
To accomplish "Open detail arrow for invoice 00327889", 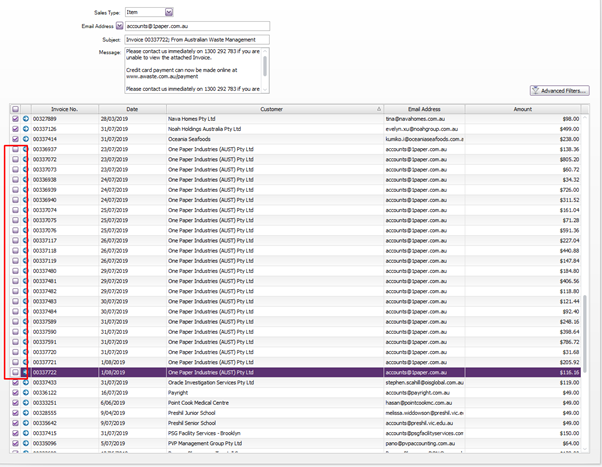I will (26, 119).
